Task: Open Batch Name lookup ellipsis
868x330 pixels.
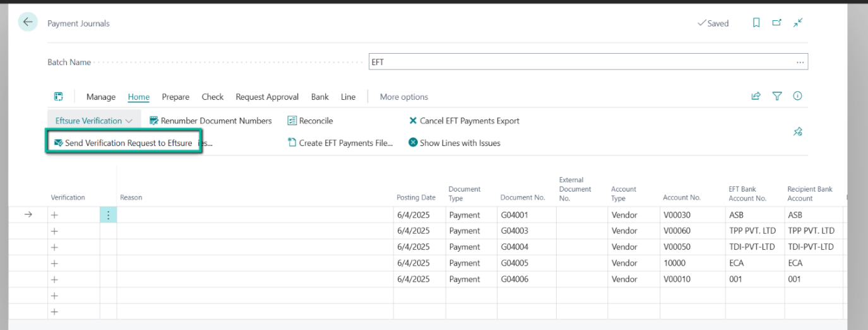Action: pyautogui.click(x=800, y=62)
